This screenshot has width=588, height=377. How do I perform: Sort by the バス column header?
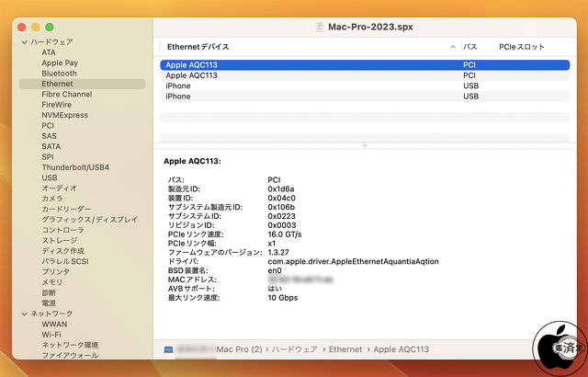tap(469, 47)
